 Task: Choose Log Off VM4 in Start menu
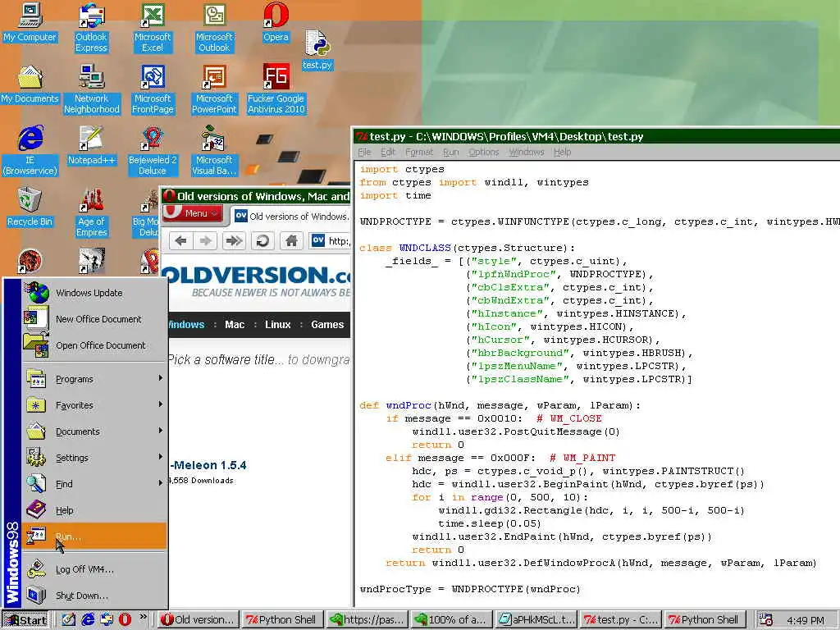coord(94,569)
